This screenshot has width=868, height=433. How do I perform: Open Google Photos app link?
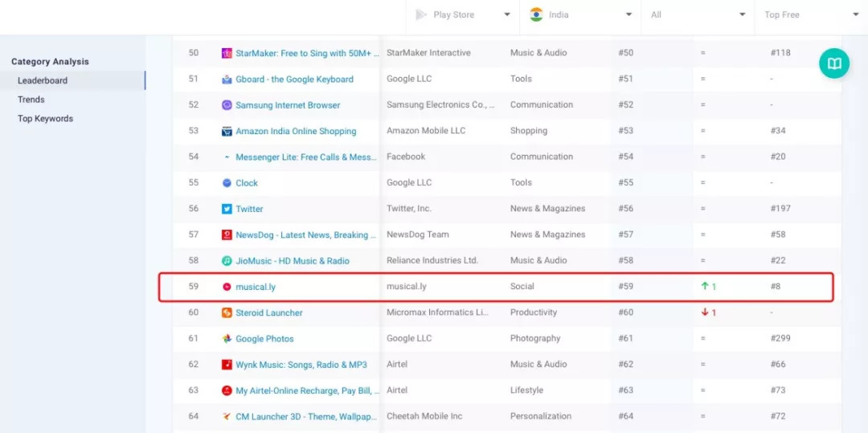tap(264, 338)
